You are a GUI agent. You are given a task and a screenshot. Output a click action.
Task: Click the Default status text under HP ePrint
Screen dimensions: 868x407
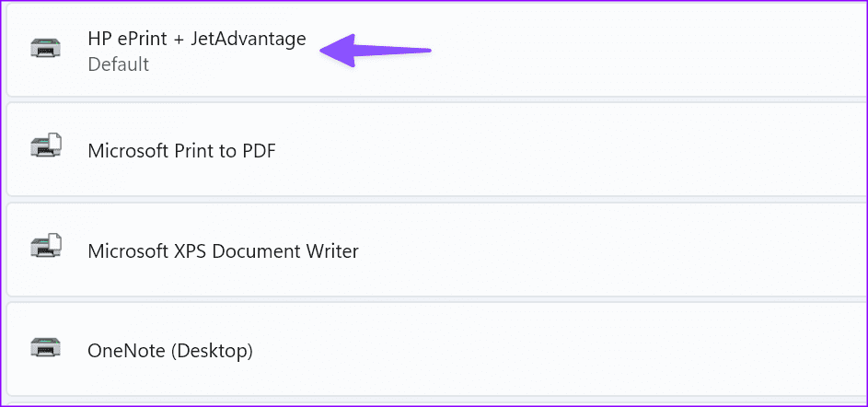[x=118, y=64]
